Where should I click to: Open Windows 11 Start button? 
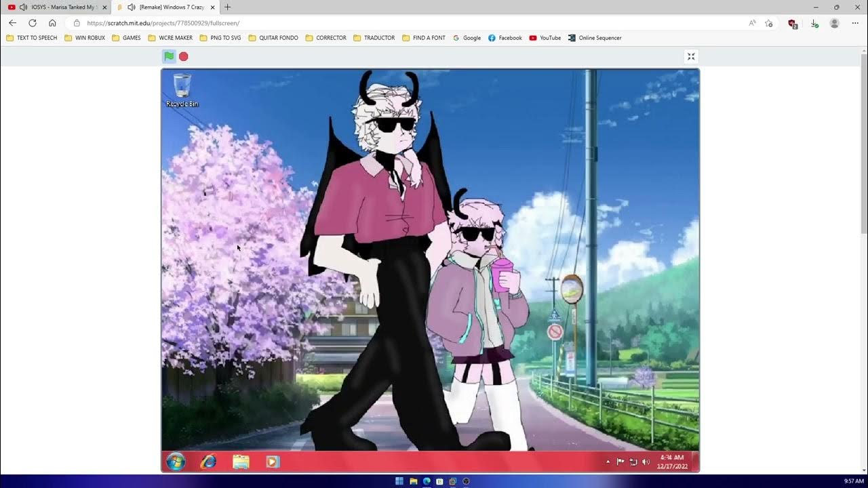coord(399,481)
